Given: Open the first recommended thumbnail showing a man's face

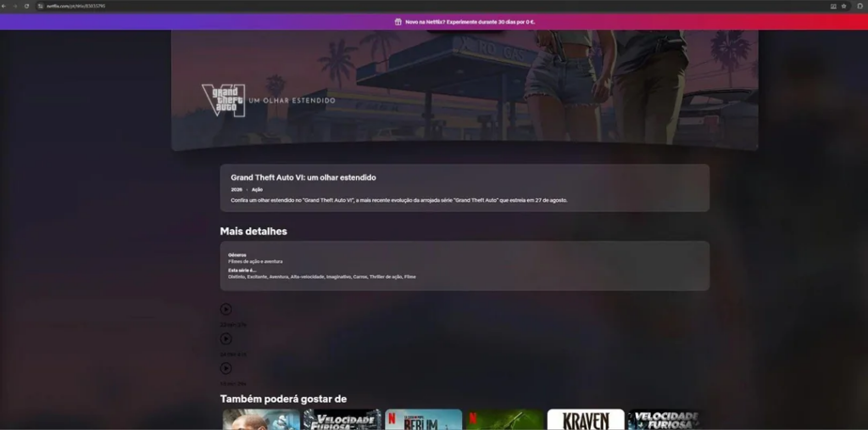Looking at the screenshot, I should tap(261, 420).
